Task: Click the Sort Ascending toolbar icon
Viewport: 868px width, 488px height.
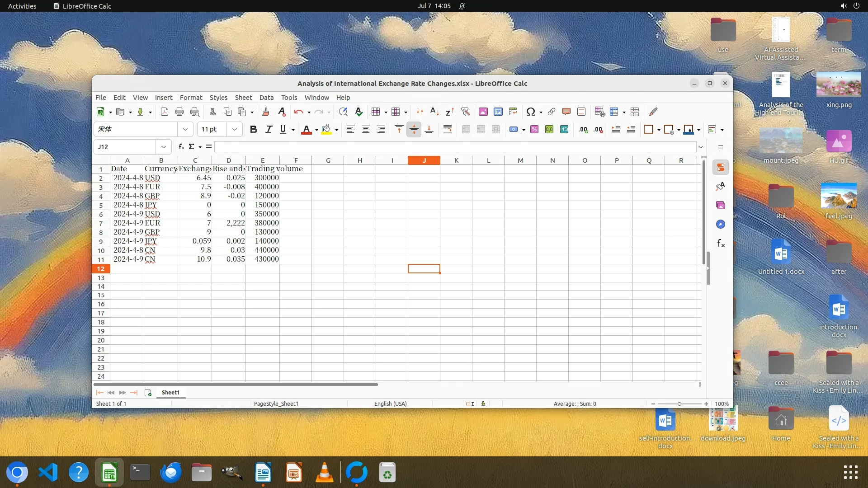Action: tap(434, 112)
